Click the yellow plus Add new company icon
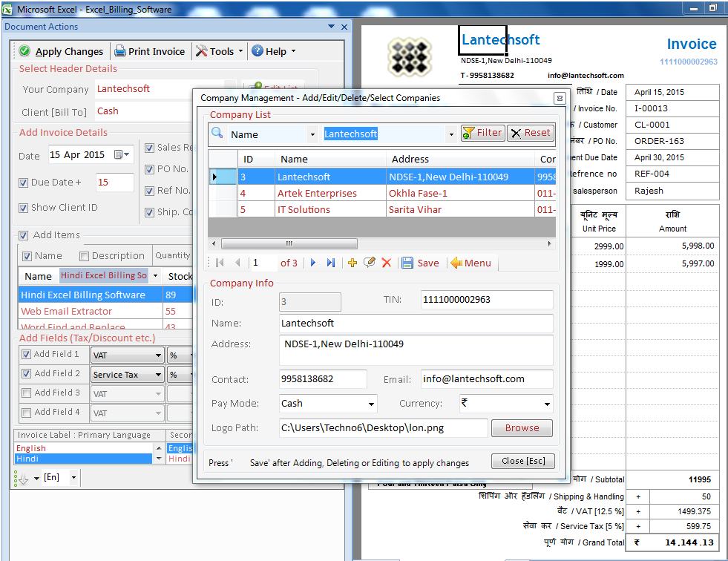The image size is (728, 561). click(352, 263)
